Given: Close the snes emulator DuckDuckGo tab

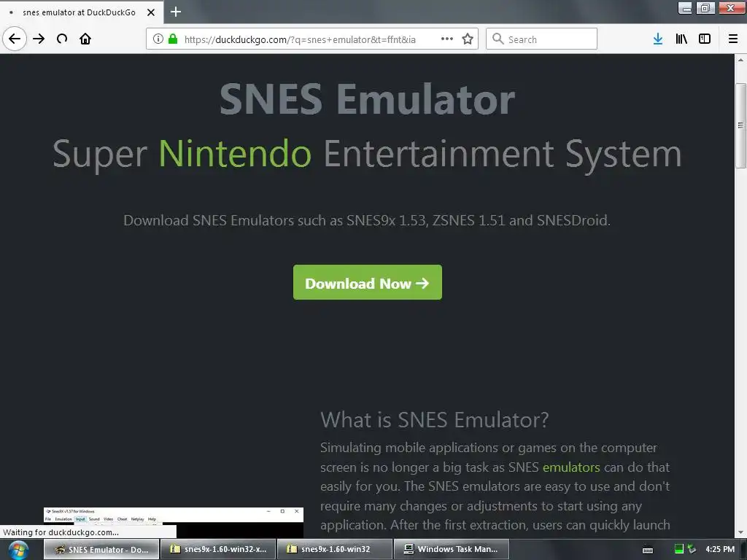Looking at the screenshot, I should coord(150,12).
